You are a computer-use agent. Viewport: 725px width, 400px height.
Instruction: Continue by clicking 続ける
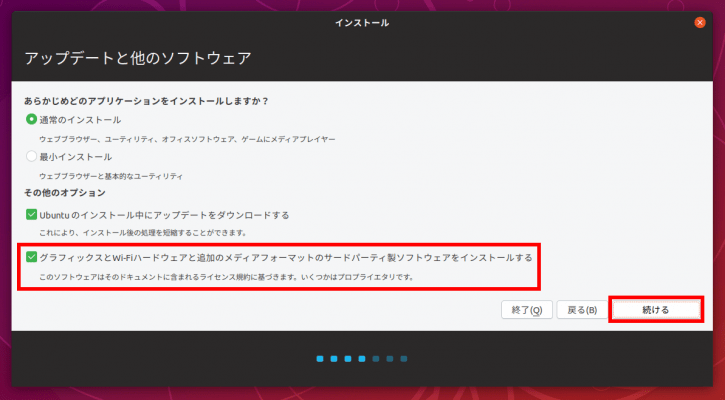tap(656, 310)
